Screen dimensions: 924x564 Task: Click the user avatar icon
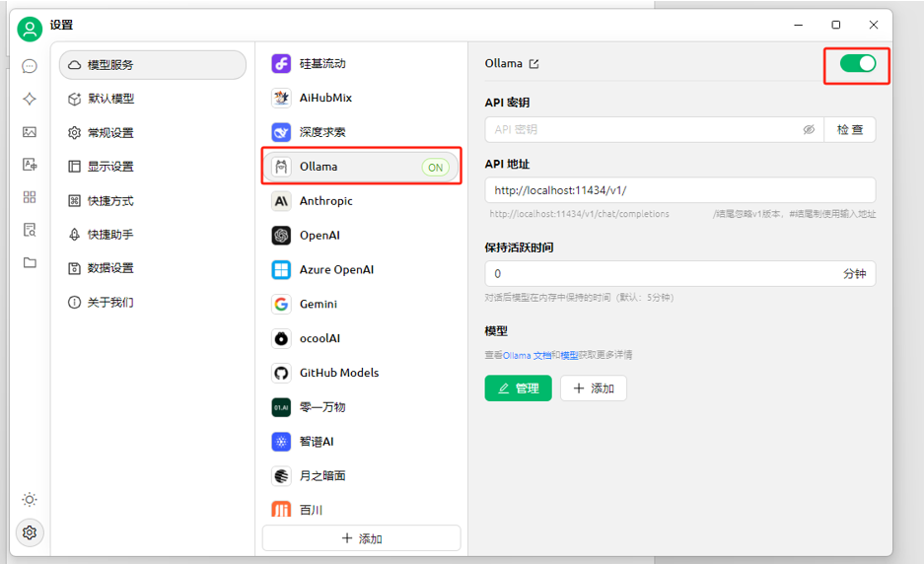click(x=30, y=29)
